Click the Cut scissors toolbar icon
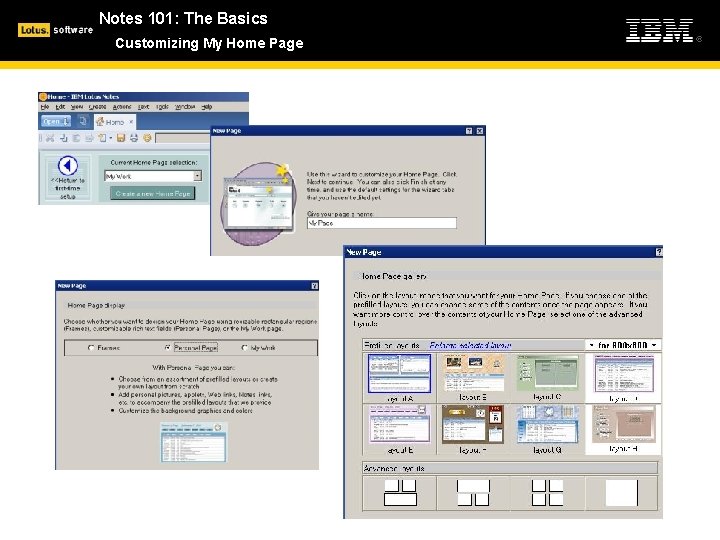Screen dimensions: 720x540 [50, 138]
